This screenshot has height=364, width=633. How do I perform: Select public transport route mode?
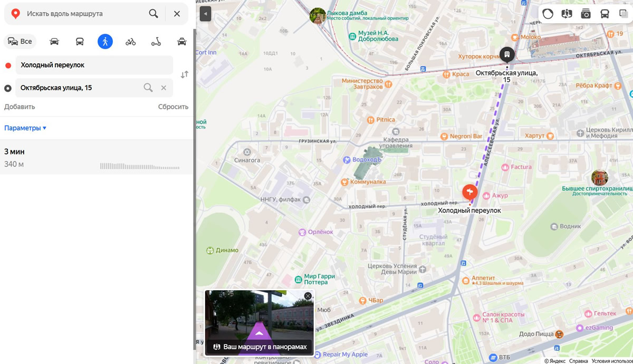tap(80, 42)
